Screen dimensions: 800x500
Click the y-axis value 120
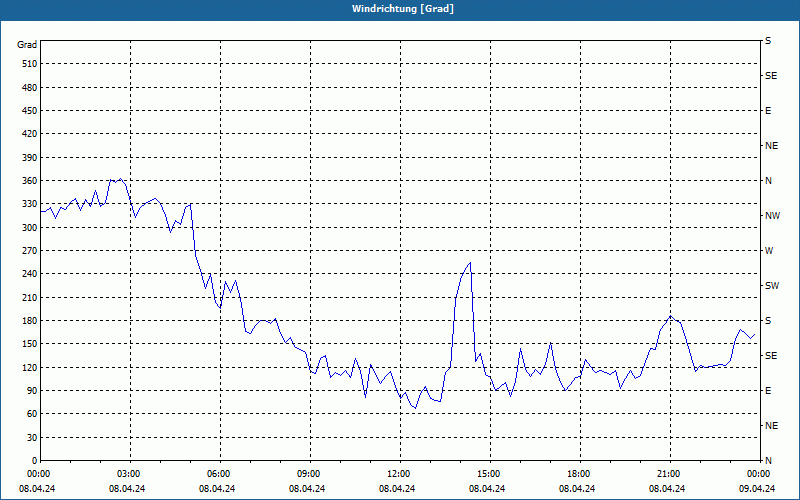click(30, 367)
